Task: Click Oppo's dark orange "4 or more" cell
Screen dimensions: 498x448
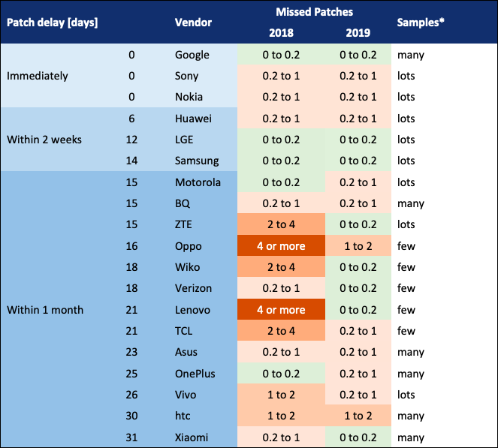Action: (281, 246)
